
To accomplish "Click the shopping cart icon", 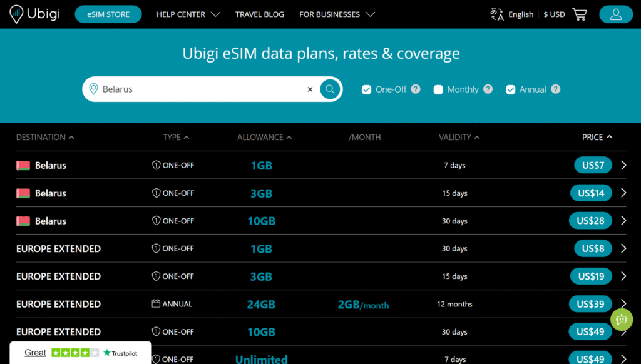I will tap(579, 14).
